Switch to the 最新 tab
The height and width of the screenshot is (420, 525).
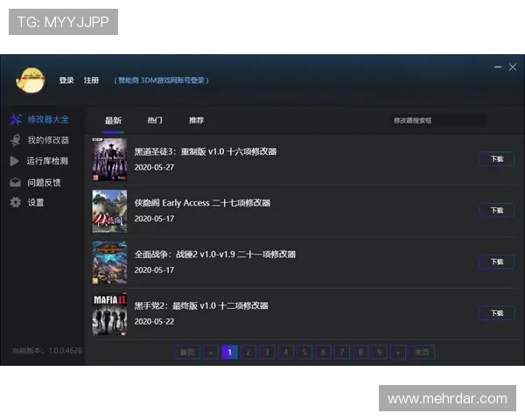point(113,121)
